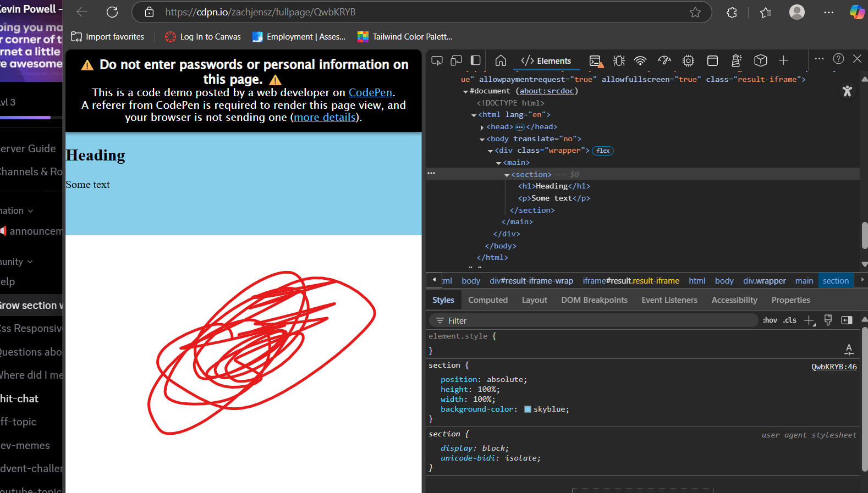Open skyblue color swatch picker
This screenshot has height=493, width=868.
pyautogui.click(x=528, y=409)
